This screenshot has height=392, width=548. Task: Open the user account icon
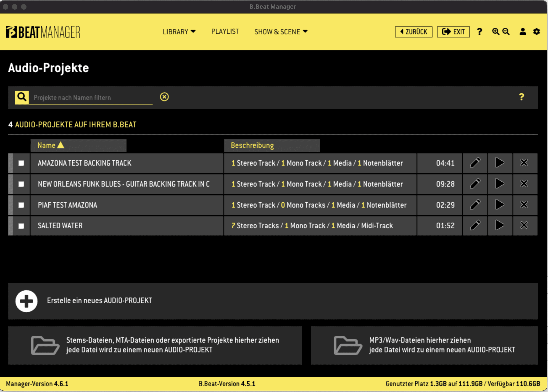[x=523, y=32]
